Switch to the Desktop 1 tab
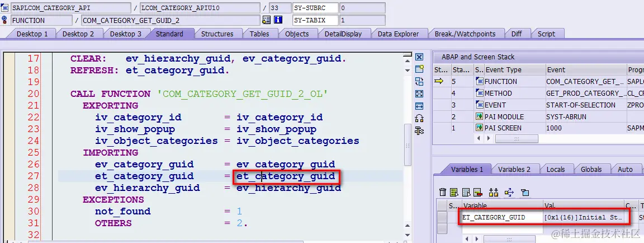This screenshot has height=243, width=644. pyautogui.click(x=32, y=34)
